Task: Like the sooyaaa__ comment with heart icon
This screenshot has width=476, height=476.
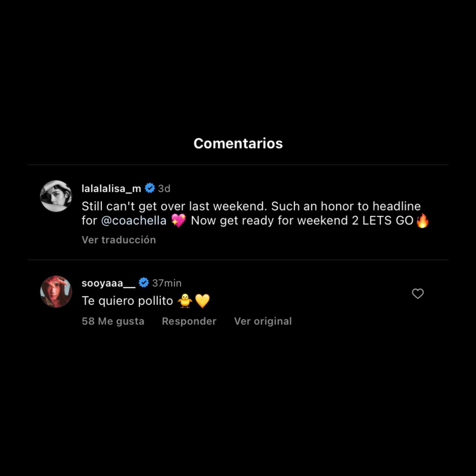Action: pyautogui.click(x=418, y=294)
